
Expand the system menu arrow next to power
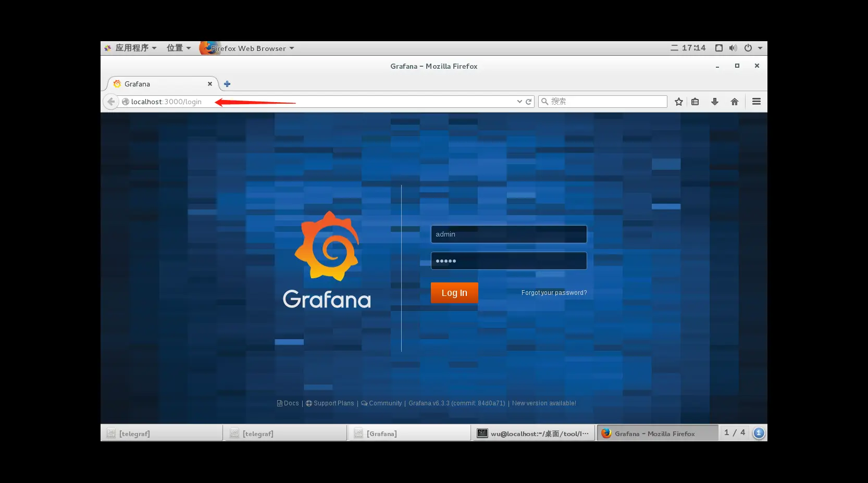(x=760, y=48)
